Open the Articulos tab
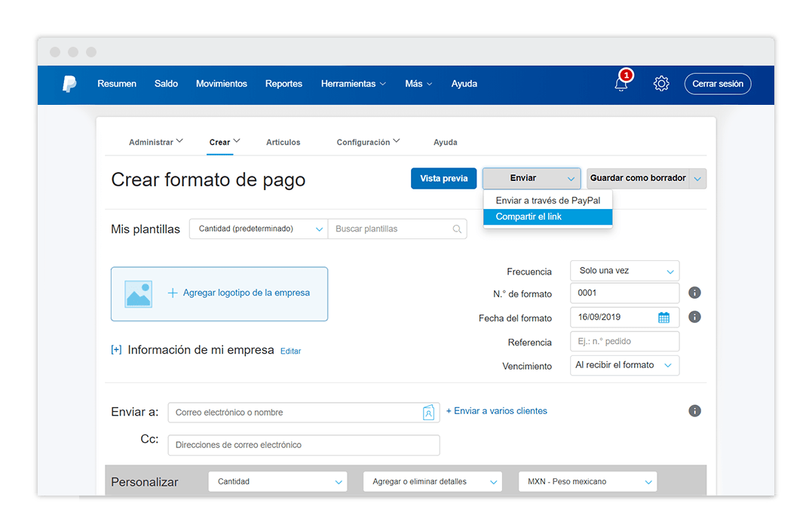This screenshot has height=528, width=812. click(x=283, y=143)
